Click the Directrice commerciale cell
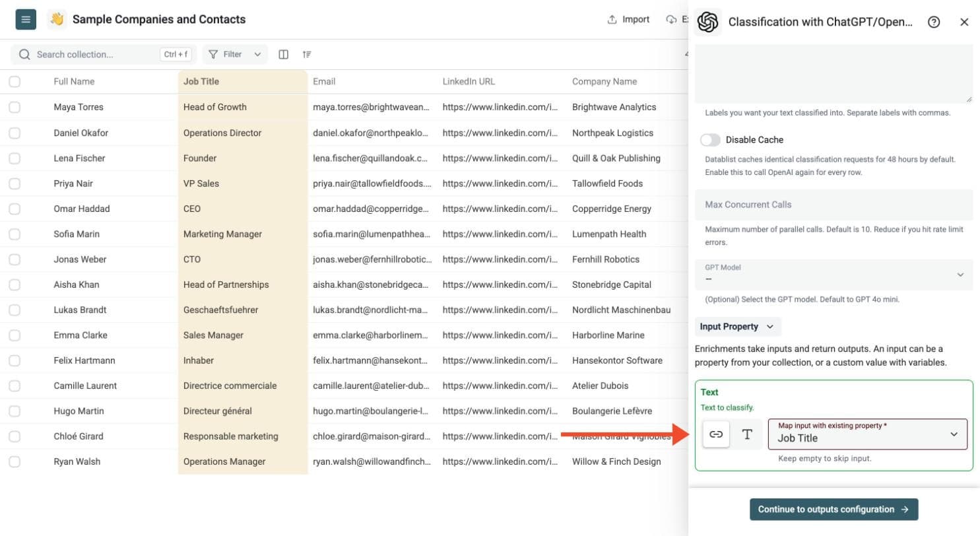980x536 pixels. coord(243,385)
